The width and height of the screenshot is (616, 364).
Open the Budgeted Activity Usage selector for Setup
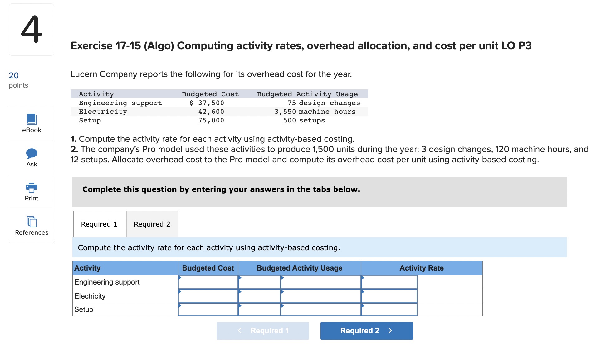282,306
